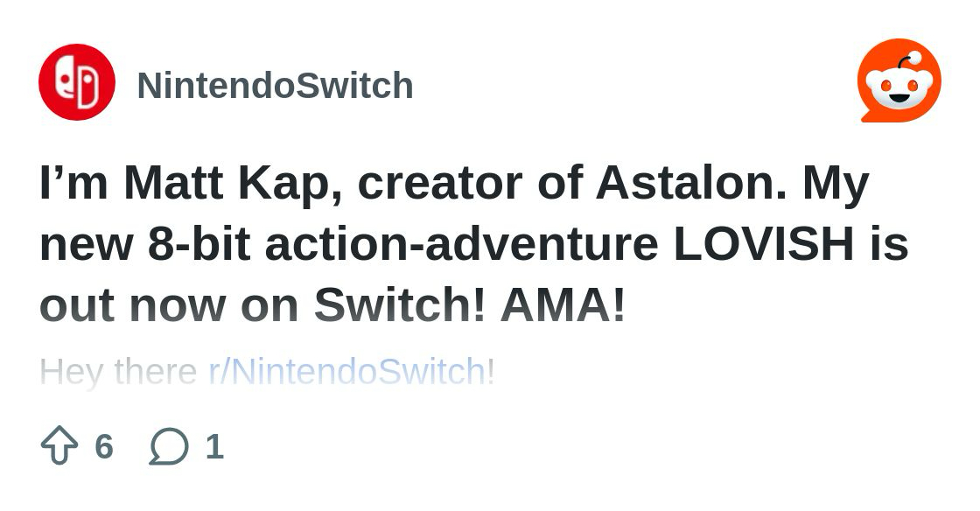The image size is (980, 511).
Task: Click "action-adventure" in the post headline
Action: tap(461, 245)
